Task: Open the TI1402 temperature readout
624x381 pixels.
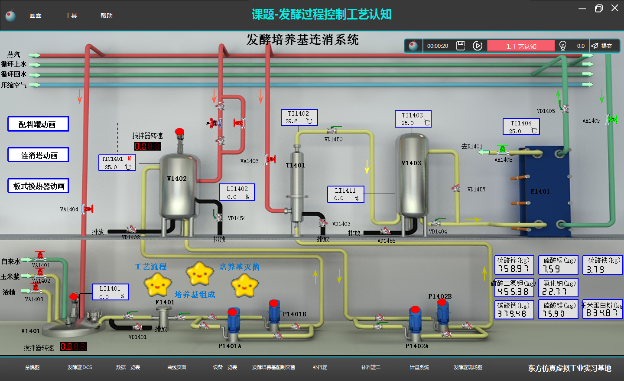Action: [299, 117]
